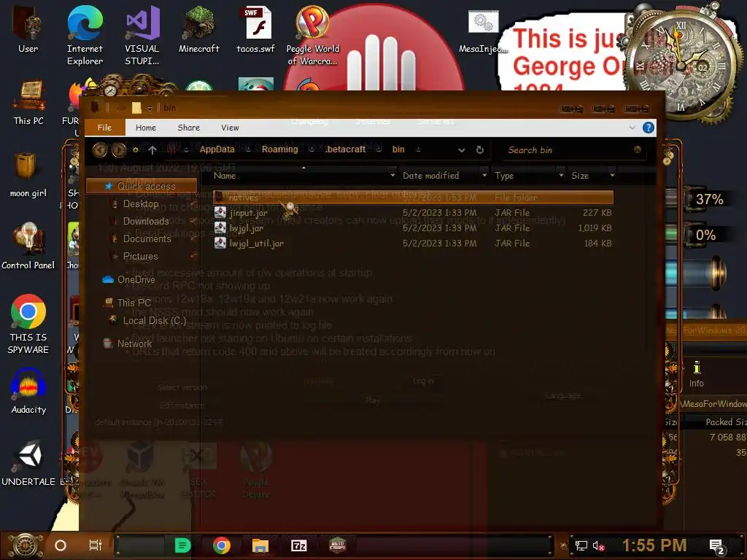Open the notification center icon
The width and height of the screenshot is (747, 560).
[x=717, y=547]
